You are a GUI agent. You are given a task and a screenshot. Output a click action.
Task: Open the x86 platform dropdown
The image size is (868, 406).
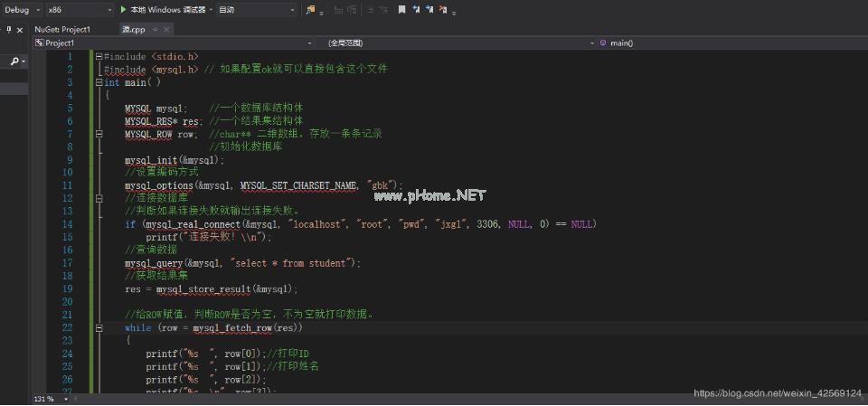click(x=109, y=10)
